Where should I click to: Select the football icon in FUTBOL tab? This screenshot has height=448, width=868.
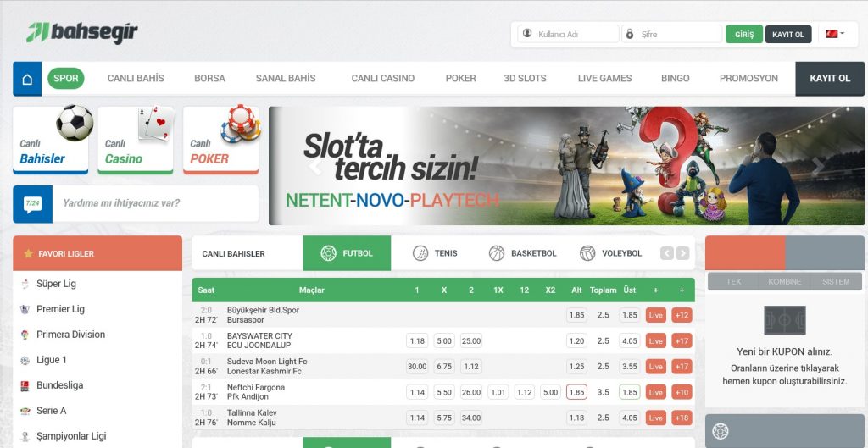[x=328, y=253]
